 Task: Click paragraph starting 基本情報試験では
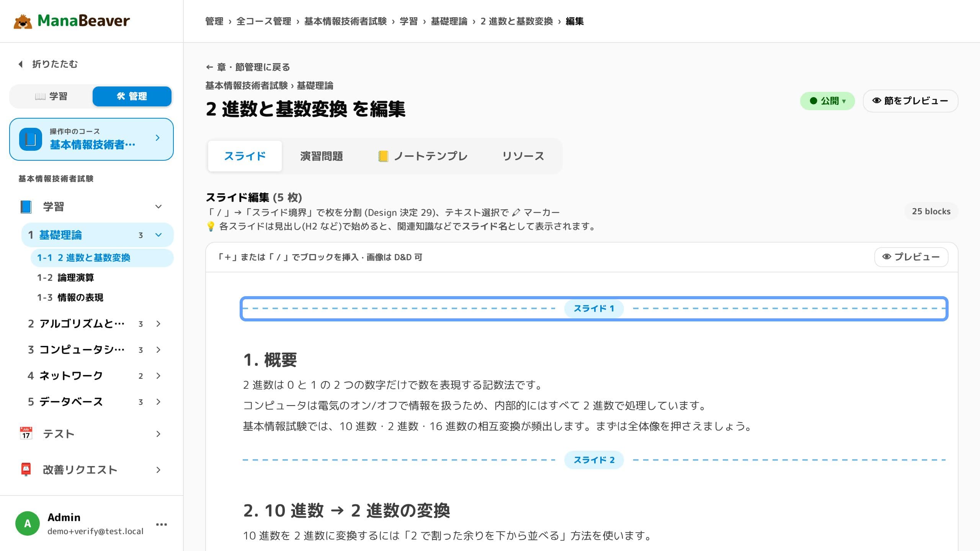498,426
